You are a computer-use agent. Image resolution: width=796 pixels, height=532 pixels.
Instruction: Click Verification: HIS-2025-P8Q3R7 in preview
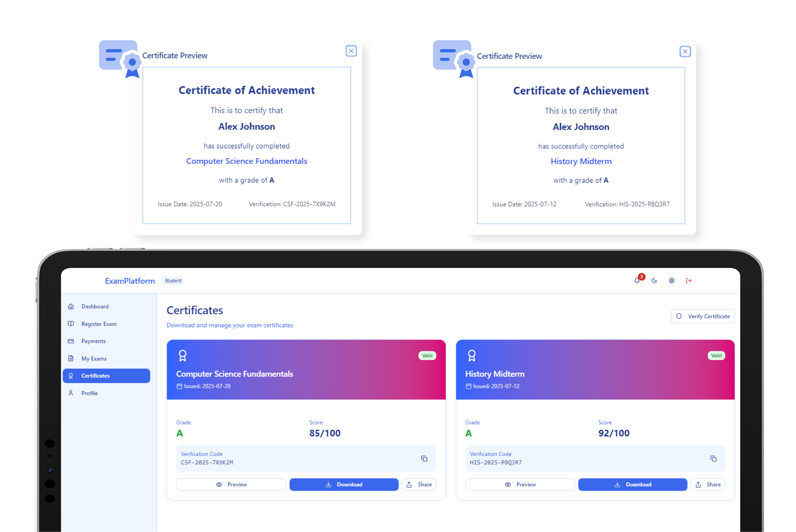coord(628,204)
